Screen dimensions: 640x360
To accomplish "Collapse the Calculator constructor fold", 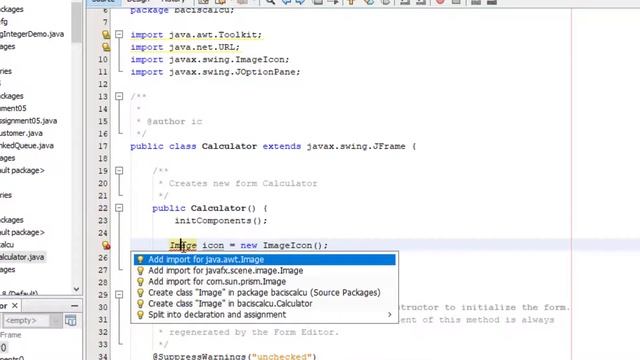I will 119,208.
